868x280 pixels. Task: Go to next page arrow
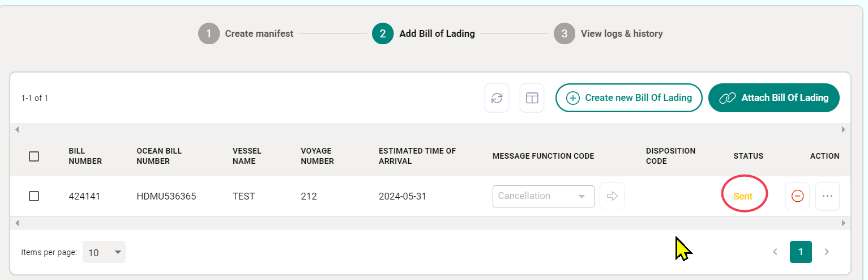point(827,252)
